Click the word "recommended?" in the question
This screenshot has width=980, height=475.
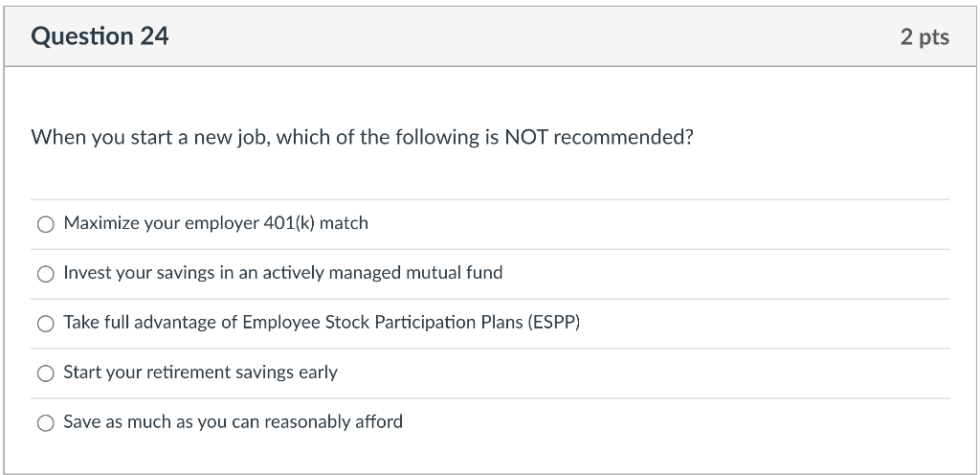point(622,137)
